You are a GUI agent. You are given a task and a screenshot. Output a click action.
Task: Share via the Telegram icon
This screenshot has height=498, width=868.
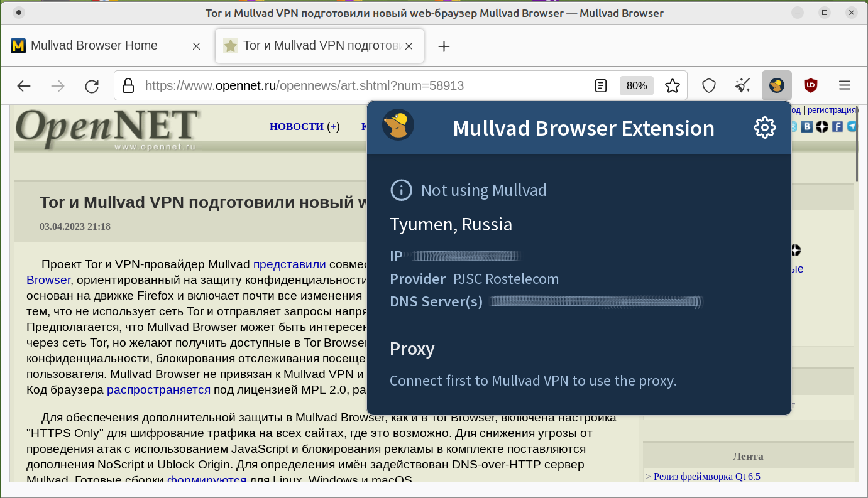coord(852,127)
